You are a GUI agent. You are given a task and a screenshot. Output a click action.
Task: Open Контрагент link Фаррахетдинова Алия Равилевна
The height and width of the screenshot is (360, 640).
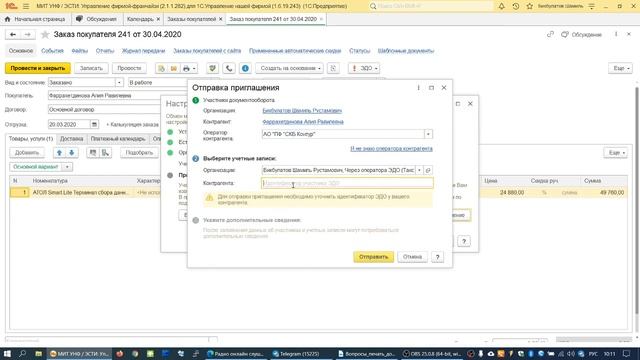(x=303, y=122)
